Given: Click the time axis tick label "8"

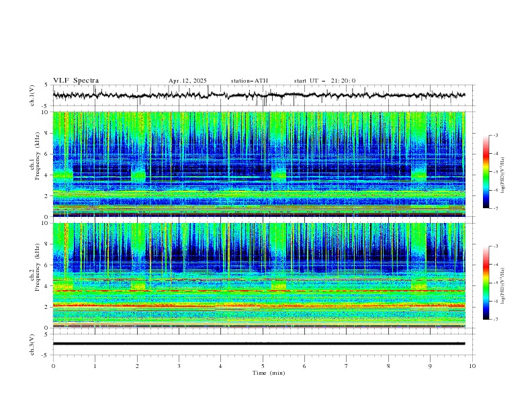Looking at the screenshot, I should [x=388, y=366].
